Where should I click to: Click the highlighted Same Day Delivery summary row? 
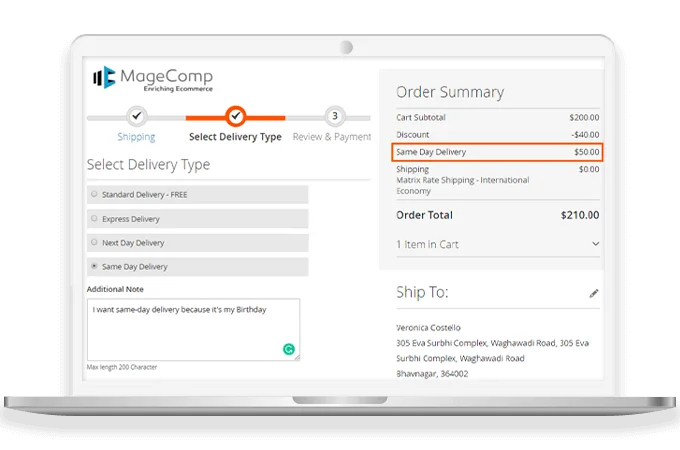(x=497, y=152)
